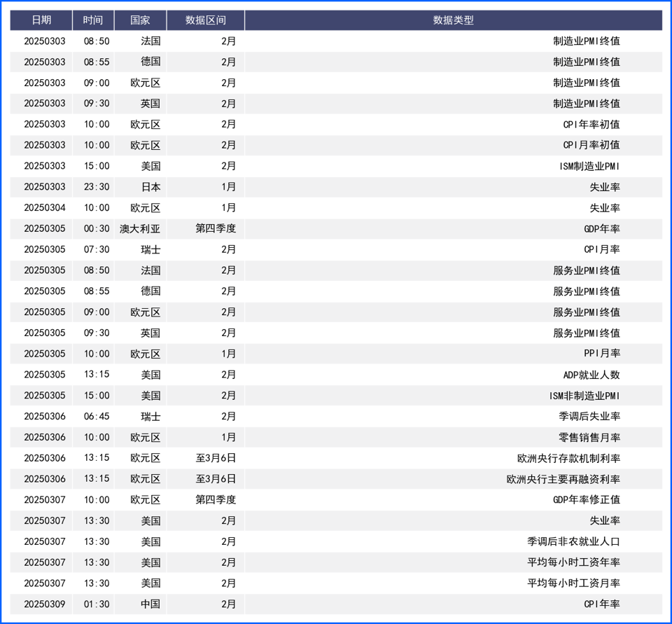Click 美国 in the ADP就业人数 row
The image size is (672, 624).
point(151,375)
